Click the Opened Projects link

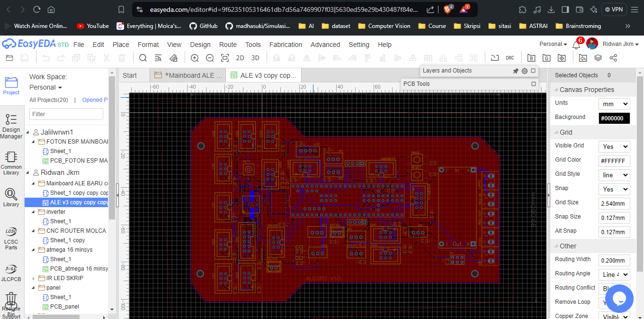click(95, 100)
